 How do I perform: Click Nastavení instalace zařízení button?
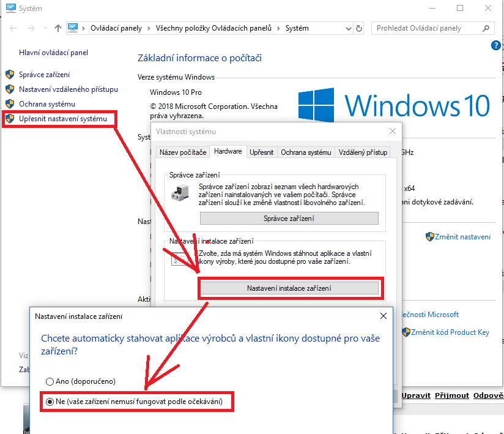tap(289, 288)
